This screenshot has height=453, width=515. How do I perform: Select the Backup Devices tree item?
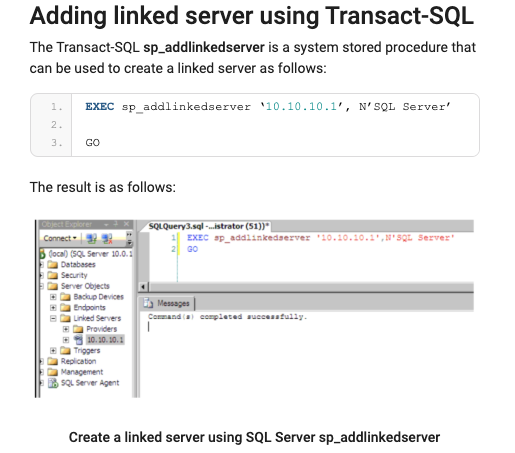tap(98, 297)
